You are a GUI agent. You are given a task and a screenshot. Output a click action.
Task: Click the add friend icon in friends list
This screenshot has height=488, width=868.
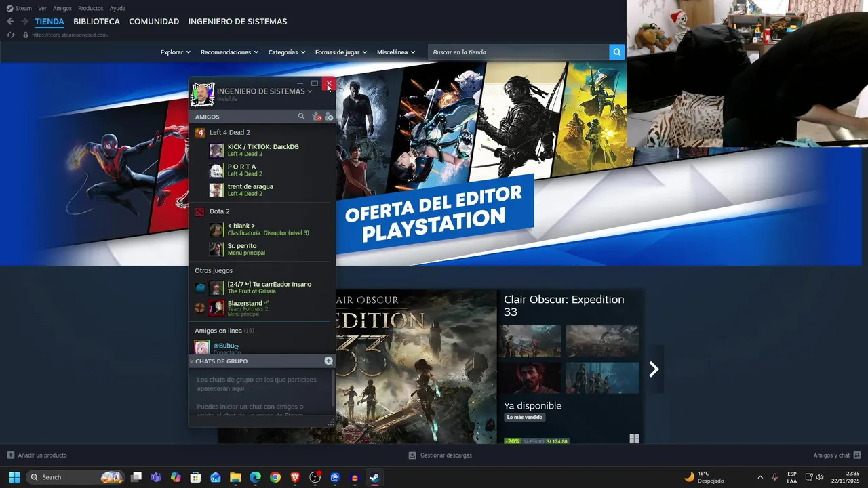pyautogui.click(x=329, y=117)
